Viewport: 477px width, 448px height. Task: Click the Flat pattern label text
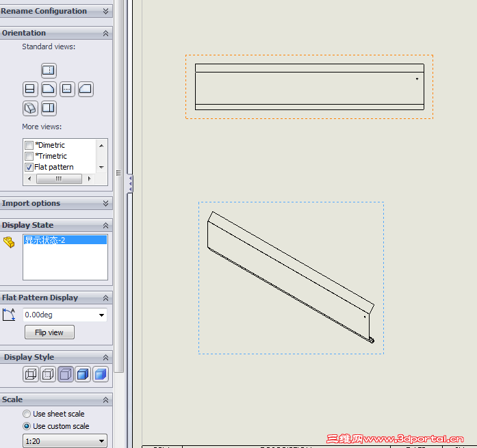coord(54,167)
